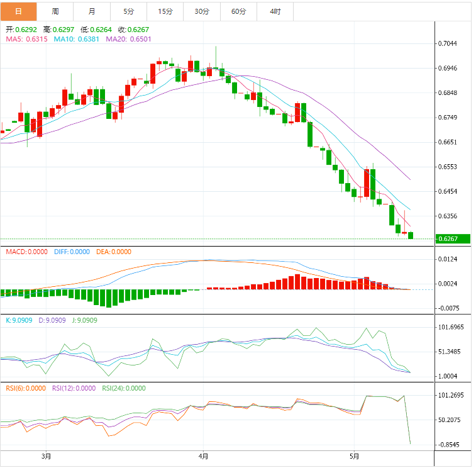Click the 0.6749 price axis label
This screenshot has width=476, height=468.
coord(448,118)
